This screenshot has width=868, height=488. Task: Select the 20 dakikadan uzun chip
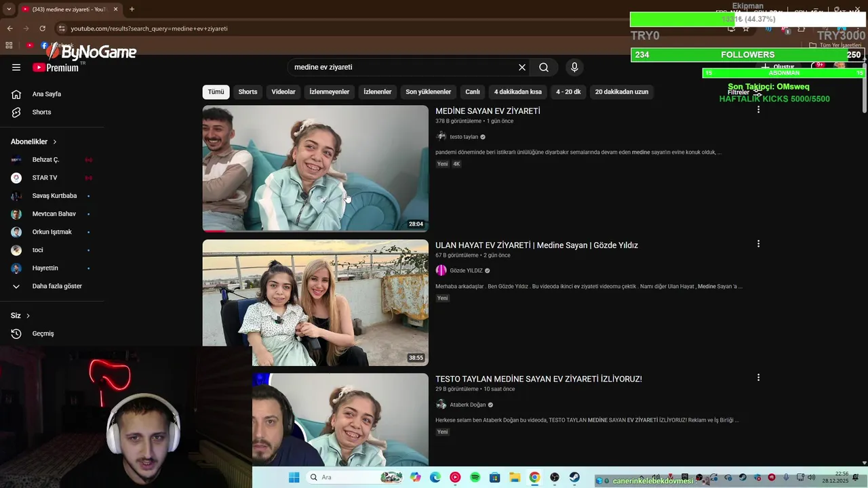(x=622, y=91)
